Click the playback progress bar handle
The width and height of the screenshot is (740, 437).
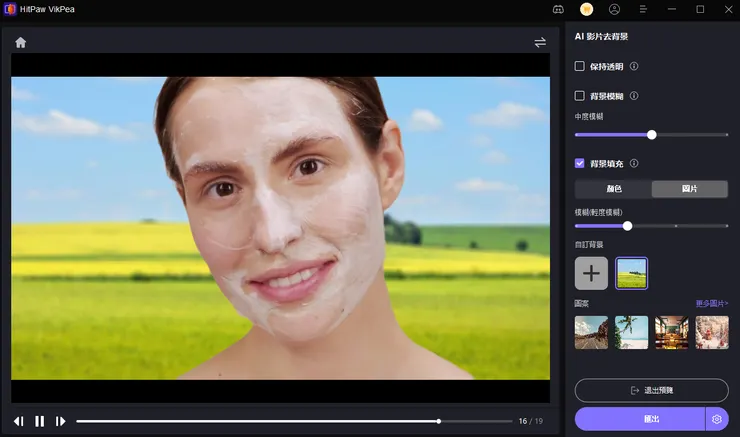438,421
